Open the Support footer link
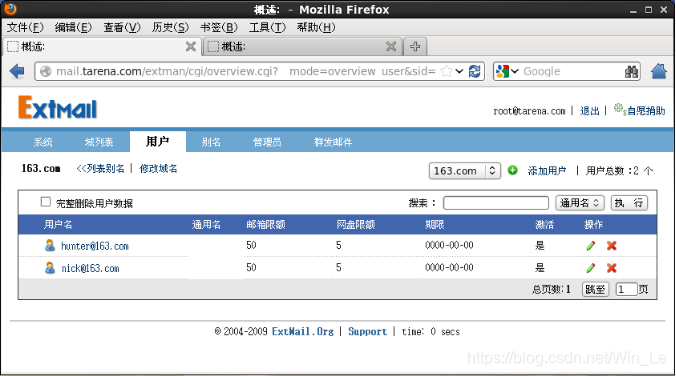The width and height of the screenshot is (676, 376). (x=368, y=332)
